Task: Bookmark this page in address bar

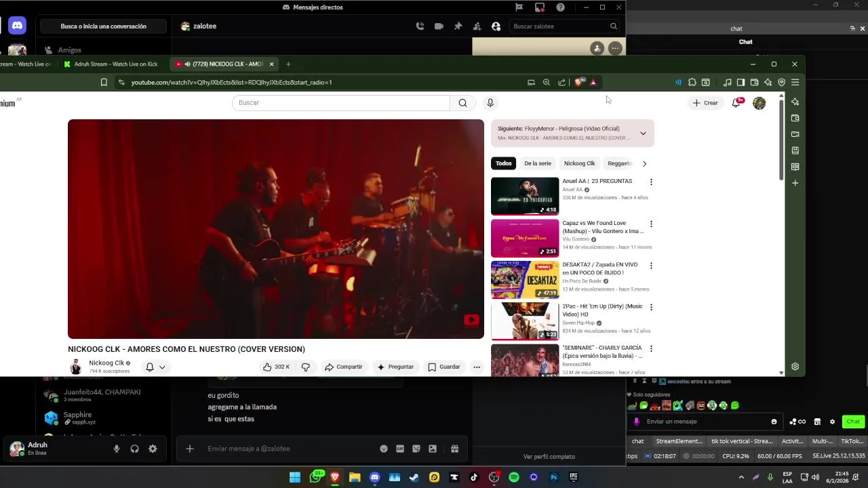Action: click(104, 83)
